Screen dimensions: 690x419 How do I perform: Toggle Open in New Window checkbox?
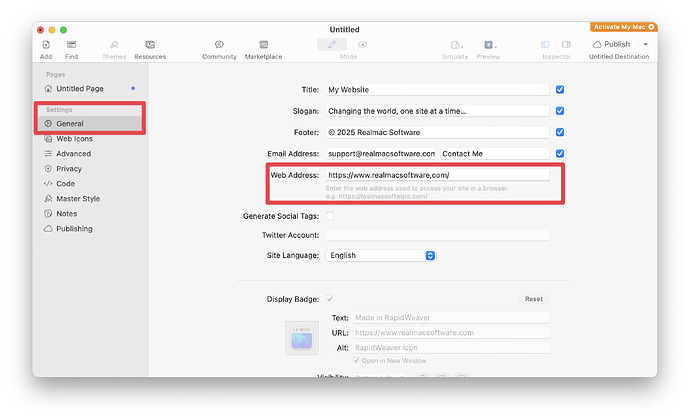point(356,360)
